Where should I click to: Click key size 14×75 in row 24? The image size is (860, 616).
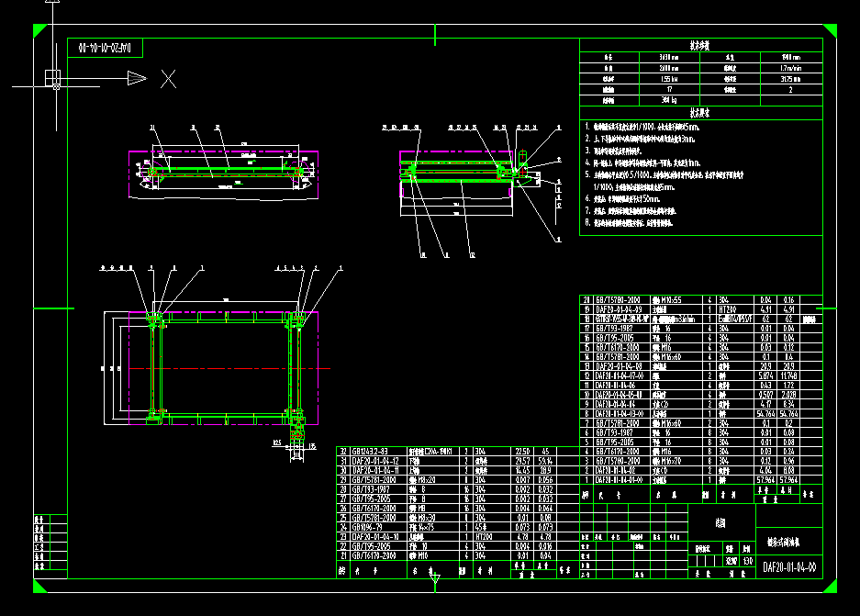tap(425, 528)
